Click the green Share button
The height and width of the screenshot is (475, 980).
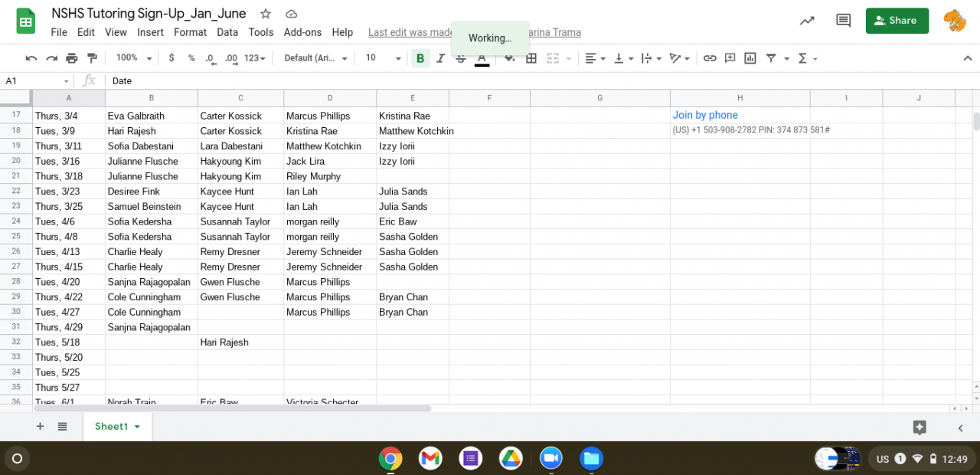coord(897,21)
